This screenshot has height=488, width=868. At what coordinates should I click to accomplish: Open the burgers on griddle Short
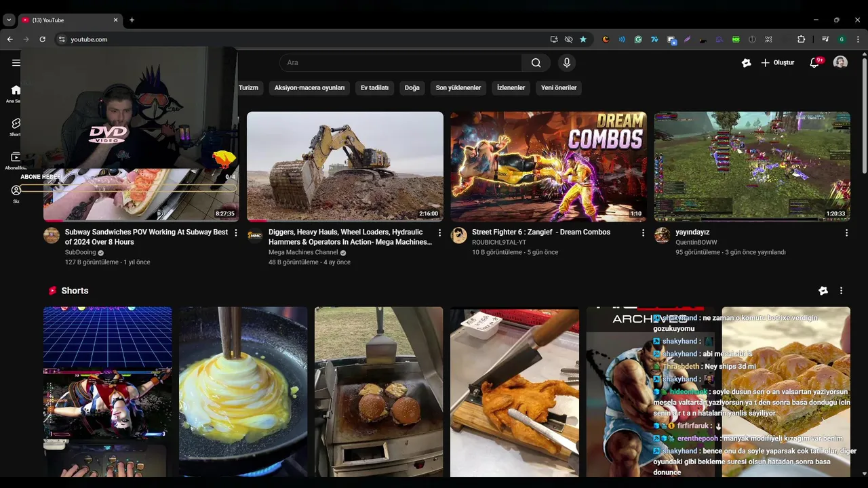(378, 392)
